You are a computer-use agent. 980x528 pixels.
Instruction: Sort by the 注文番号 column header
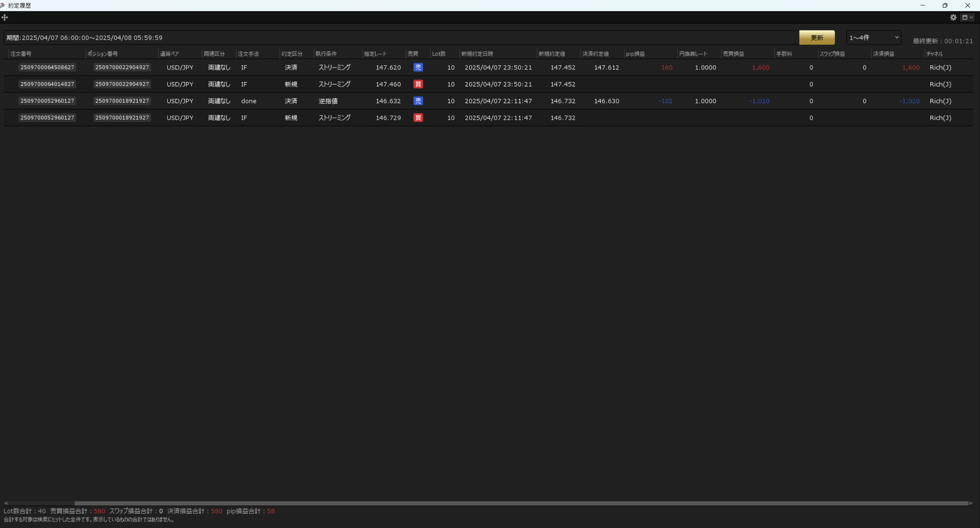(21, 54)
